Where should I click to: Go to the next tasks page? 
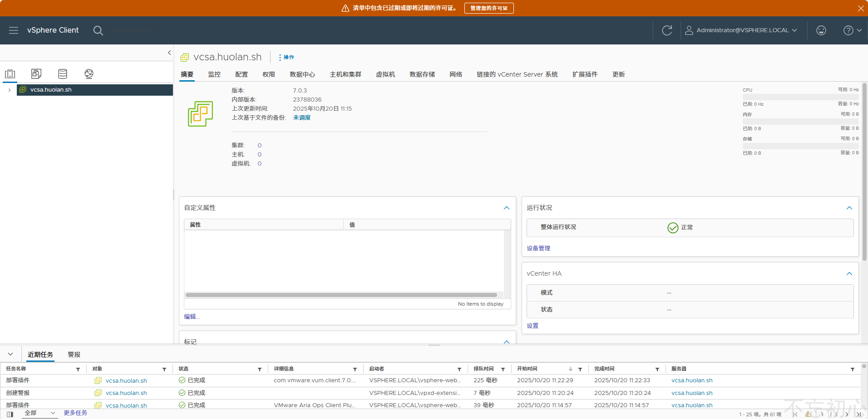pyautogui.click(x=847, y=414)
